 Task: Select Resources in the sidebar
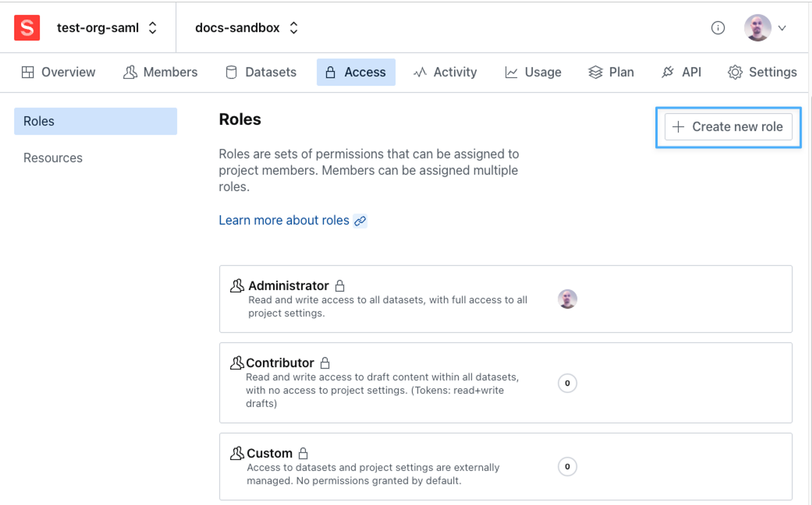point(53,158)
